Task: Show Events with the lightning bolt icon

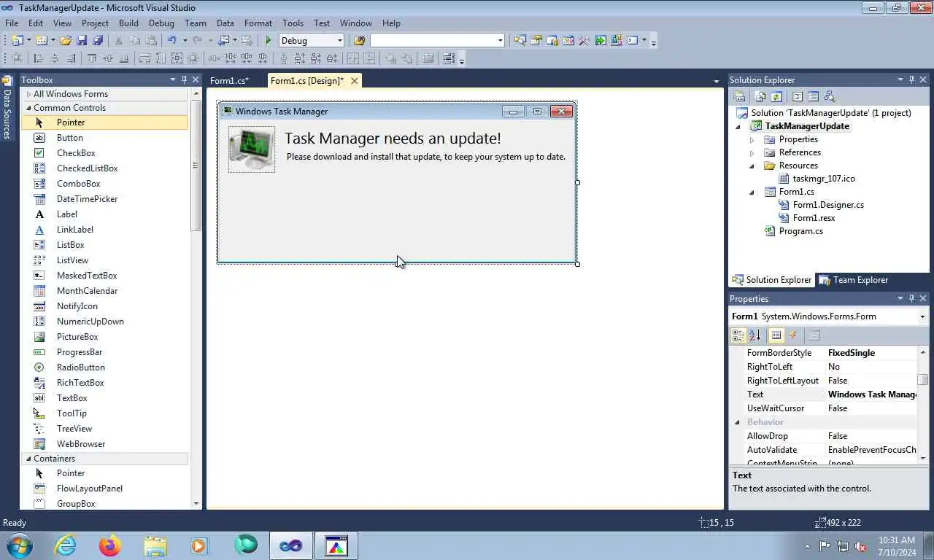Action: [x=793, y=335]
